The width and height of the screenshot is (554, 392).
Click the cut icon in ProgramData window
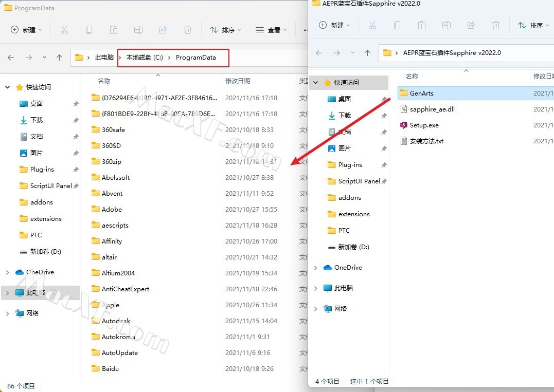pos(64,30)
